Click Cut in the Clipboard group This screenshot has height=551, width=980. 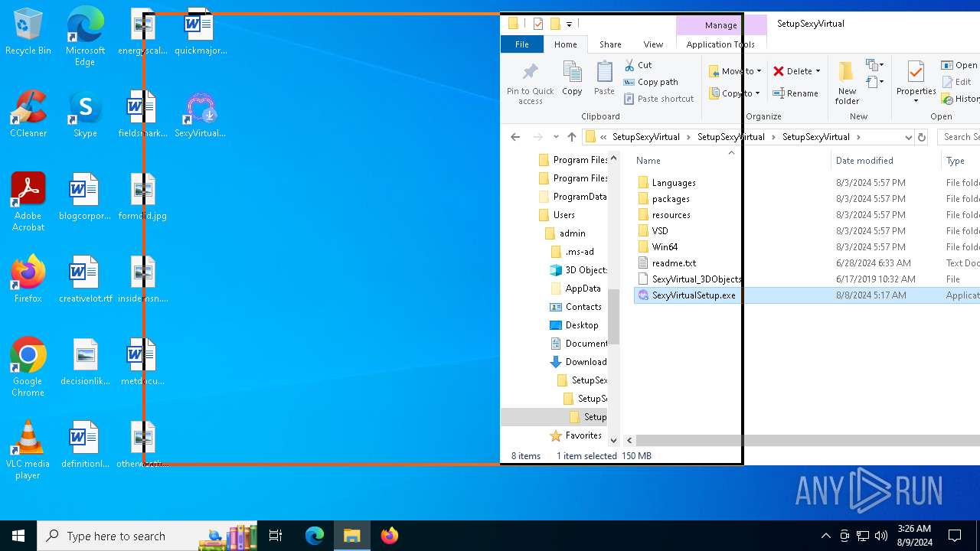638,65
